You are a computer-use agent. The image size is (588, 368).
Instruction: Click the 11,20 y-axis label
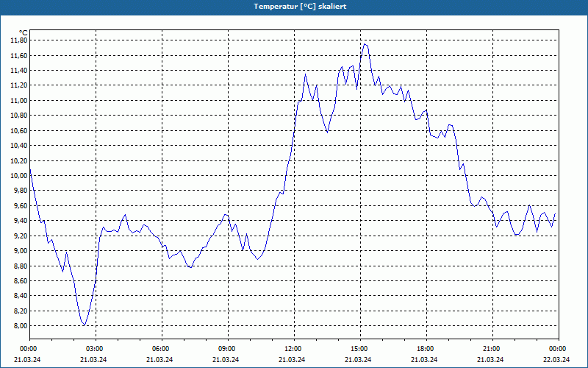[18, 85]
